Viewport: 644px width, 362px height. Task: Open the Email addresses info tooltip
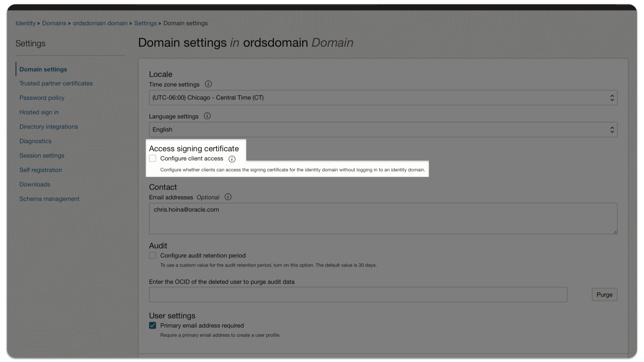[x=228, y=197]
